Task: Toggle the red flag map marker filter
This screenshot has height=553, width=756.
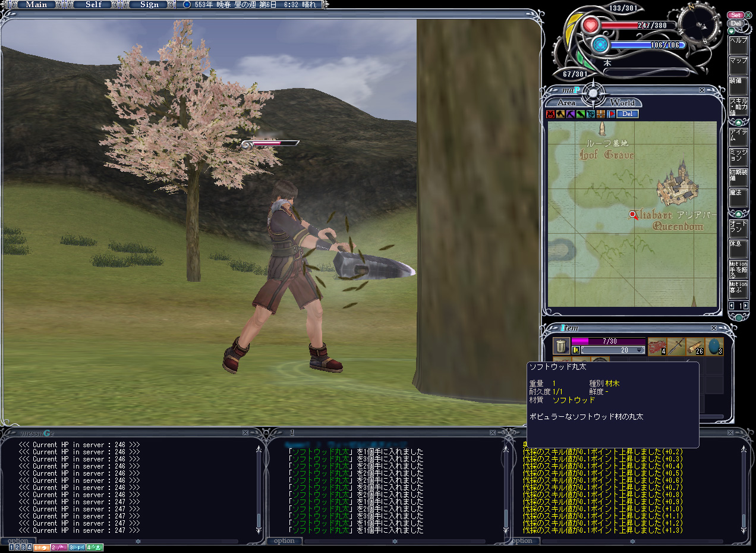Action: point(610,114)
